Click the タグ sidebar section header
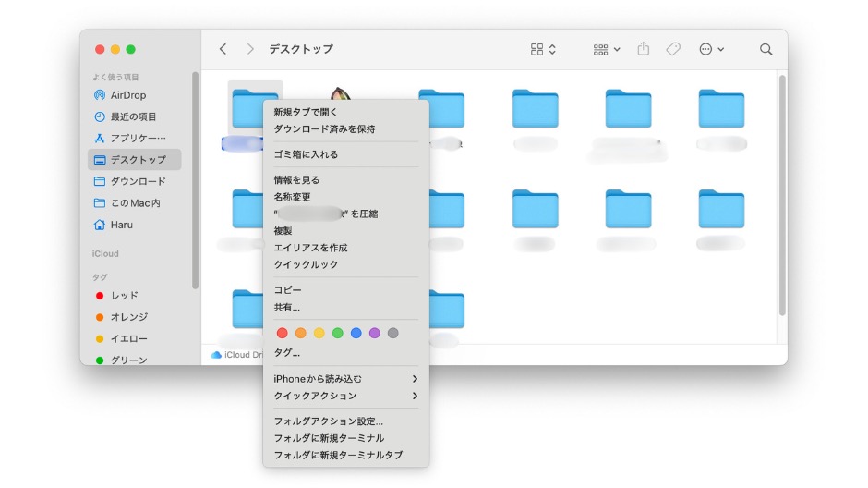The height and width of the screenshot is (488, 868). pyautogui.click(x=101, y=277)
